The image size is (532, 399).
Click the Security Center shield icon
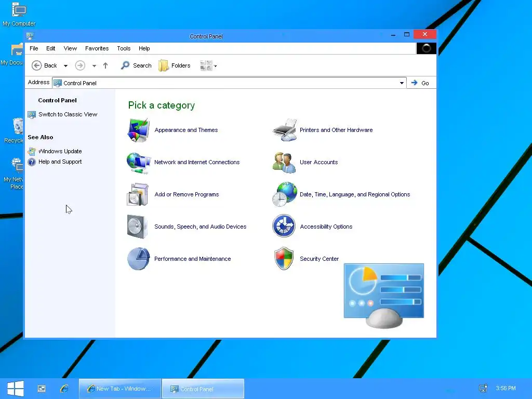point(284,259)
